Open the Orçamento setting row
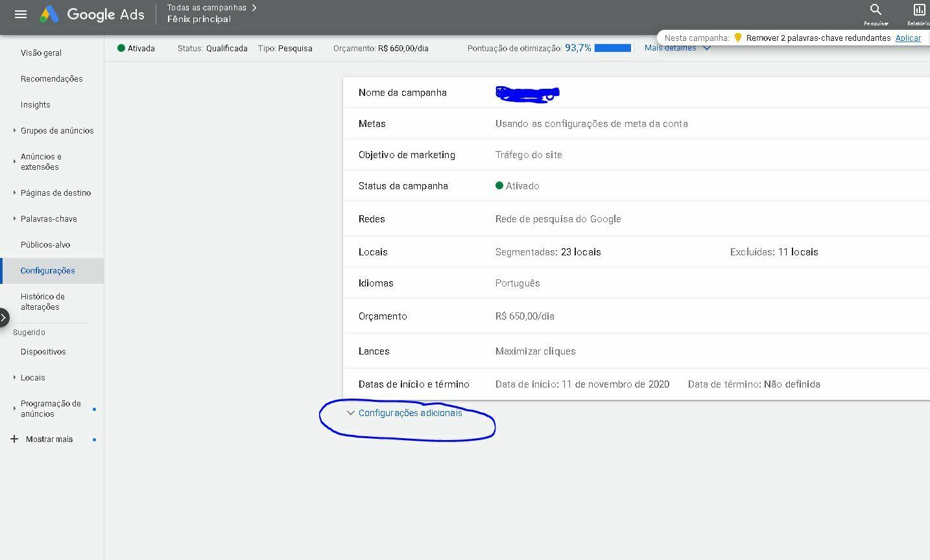The image size is (930, 560). click(636, 316)
